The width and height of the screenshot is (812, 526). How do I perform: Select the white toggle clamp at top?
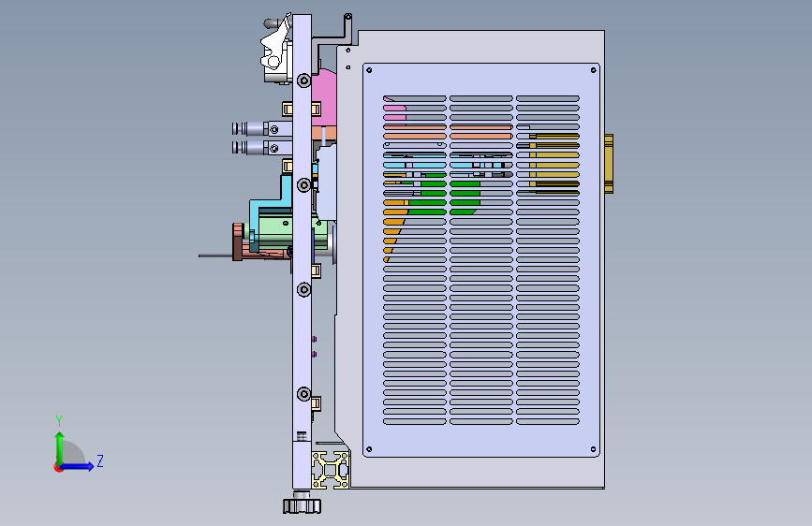coord(276,48)
